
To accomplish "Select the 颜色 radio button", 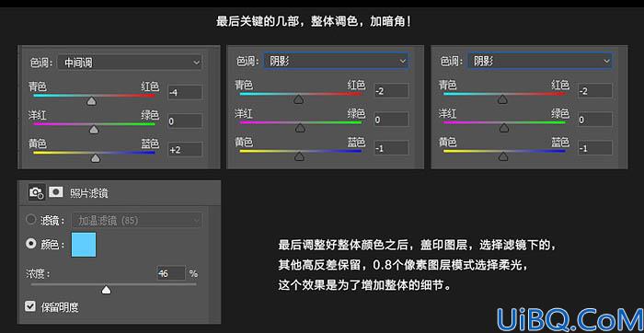I will point(30,244).
